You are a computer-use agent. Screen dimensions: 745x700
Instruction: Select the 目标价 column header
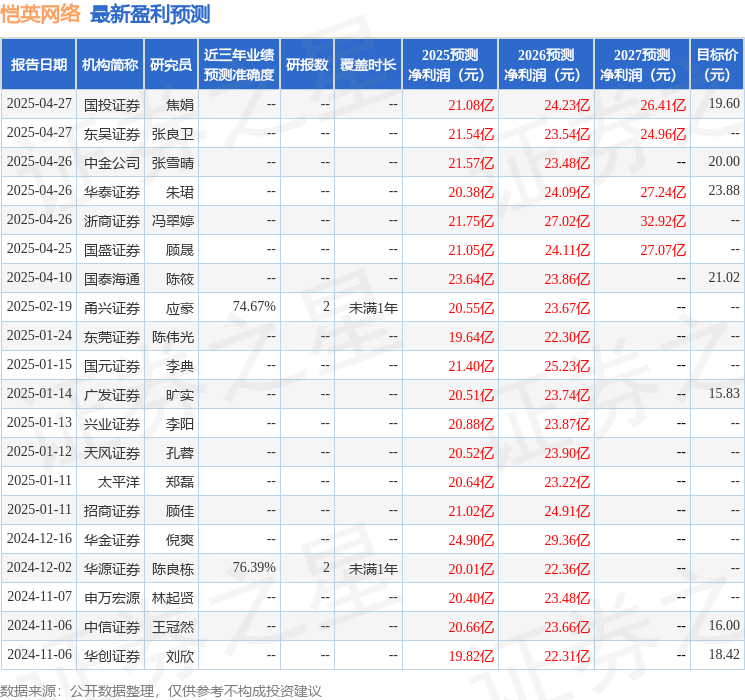[716, 65]
